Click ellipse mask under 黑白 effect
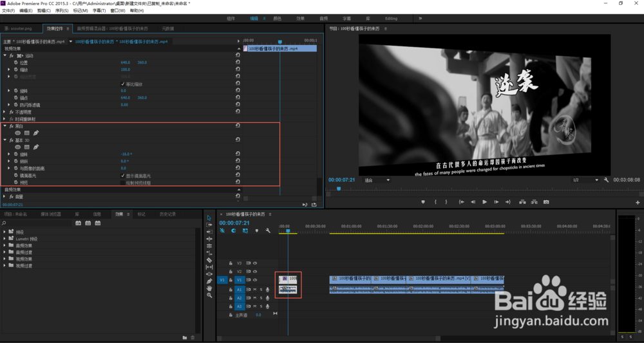This screenshot has height=343, width=644. (x=17, y=133)
